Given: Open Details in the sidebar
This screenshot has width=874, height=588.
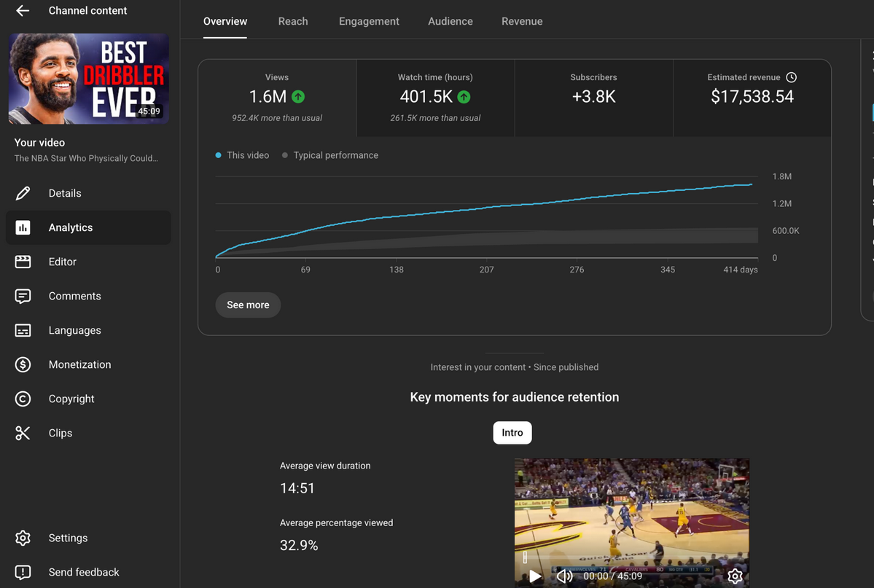Looking at the screenshot, I should pyautogui.click(x=88, y=193).
